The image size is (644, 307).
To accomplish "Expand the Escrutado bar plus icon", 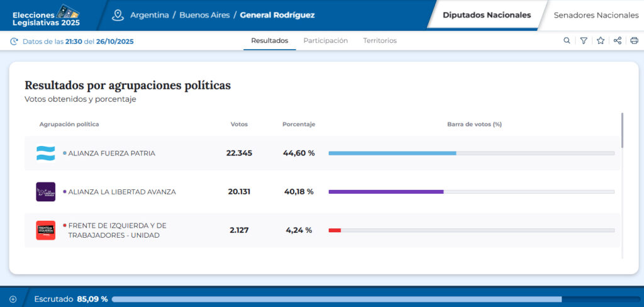I will pyautogui.click(x=13, y=299).
